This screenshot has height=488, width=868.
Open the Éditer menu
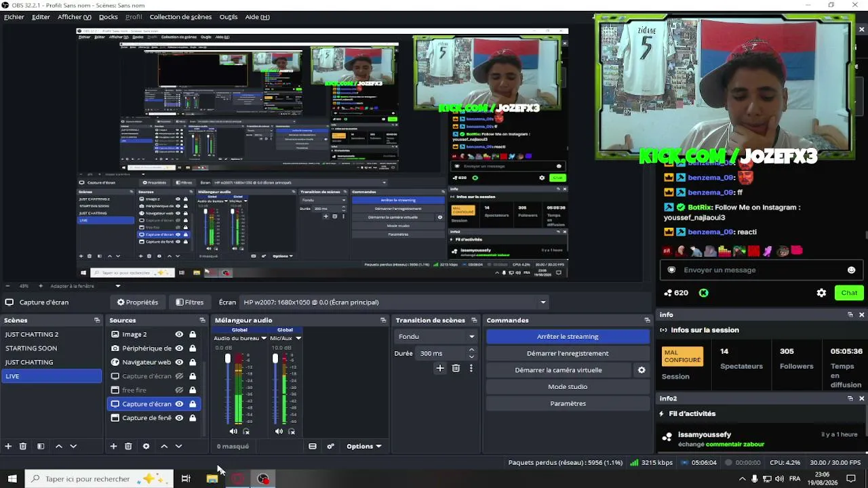pos(41,17)
